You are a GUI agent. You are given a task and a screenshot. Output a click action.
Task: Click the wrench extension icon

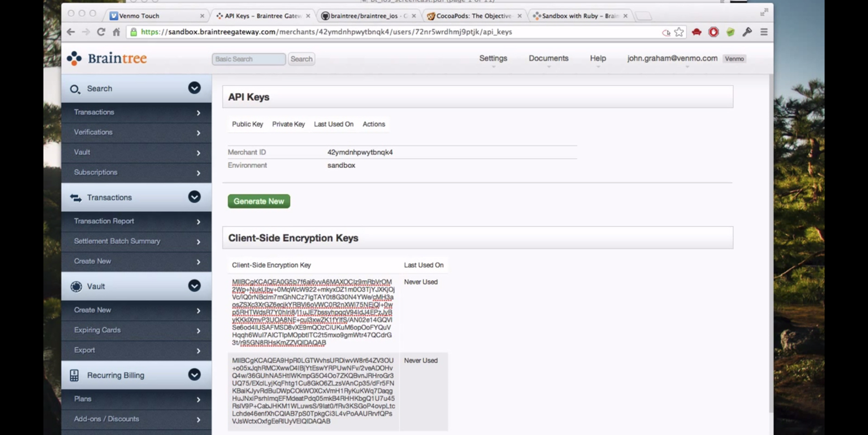point(747,32)
